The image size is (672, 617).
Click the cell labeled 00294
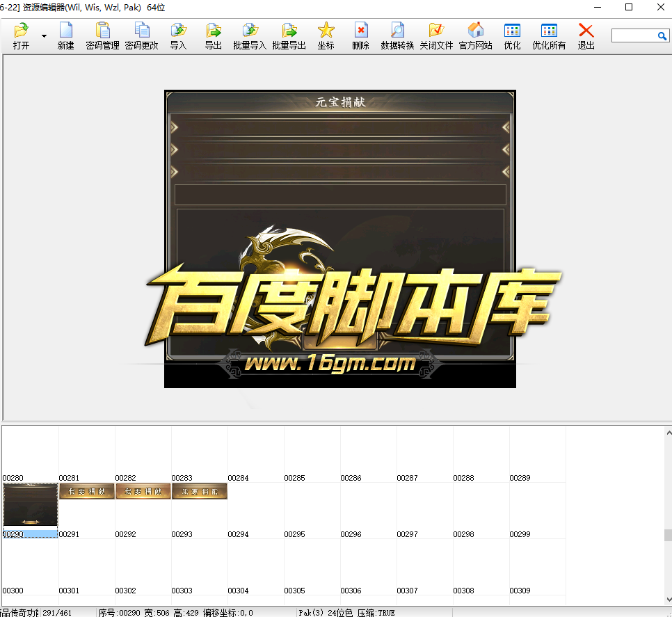click(x=256, y=511)
